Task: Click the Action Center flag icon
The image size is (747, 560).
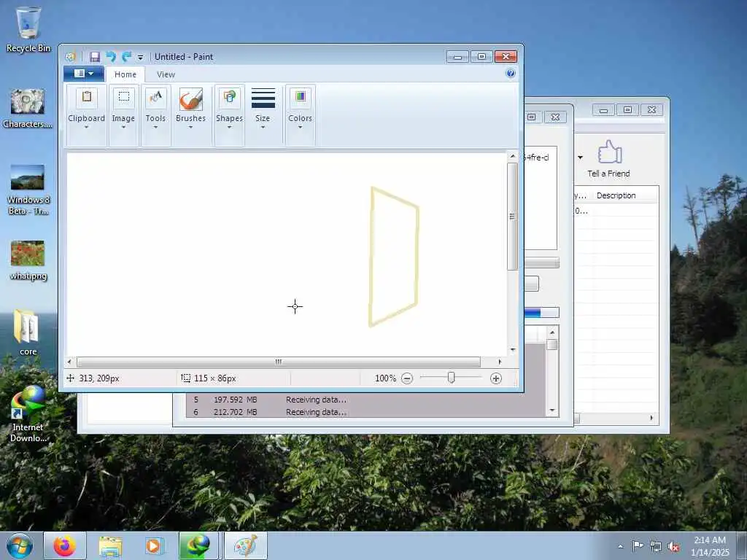Action: coord(638,545)
